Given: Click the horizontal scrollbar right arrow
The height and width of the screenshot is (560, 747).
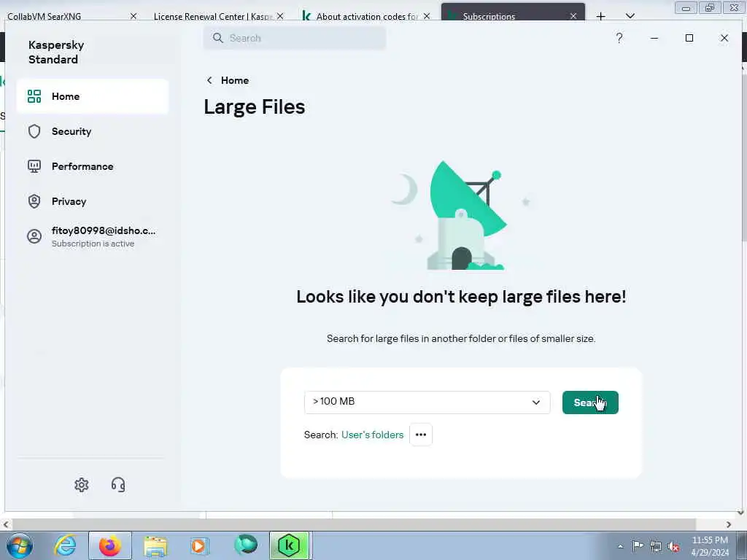Looking at the screenshot, I should pos(729,524).
